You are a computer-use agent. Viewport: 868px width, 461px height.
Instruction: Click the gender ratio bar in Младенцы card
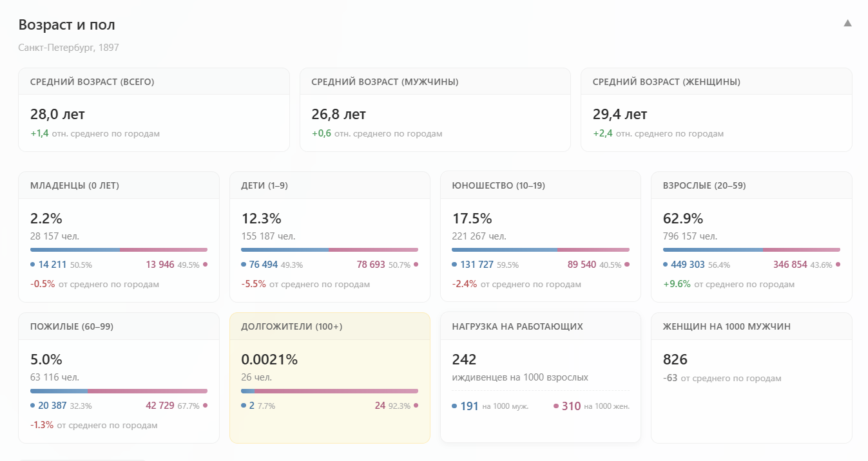click(119, 250)
